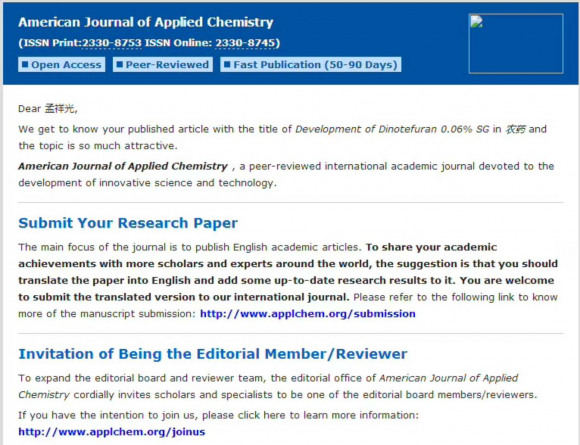This screenshot has height=445, width=580.
Task: Click the Peer-Reviewed badge
Action: coord(163,65)
